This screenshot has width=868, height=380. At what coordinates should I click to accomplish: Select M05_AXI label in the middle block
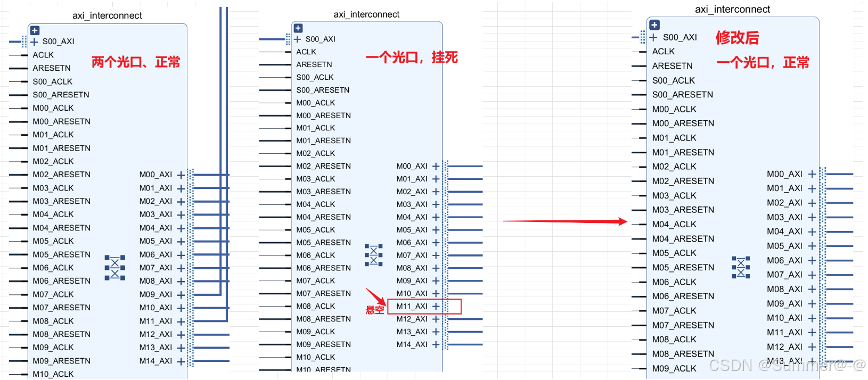412,230
